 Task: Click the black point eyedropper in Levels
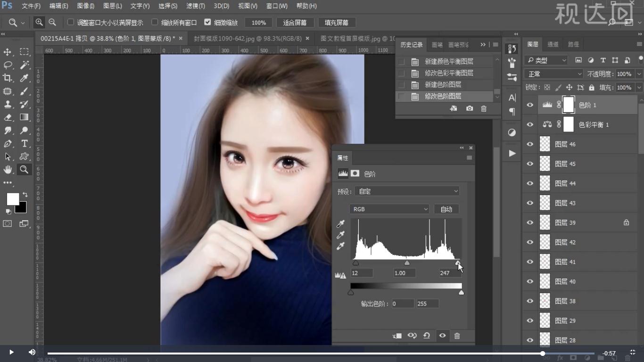click(340, 223)
